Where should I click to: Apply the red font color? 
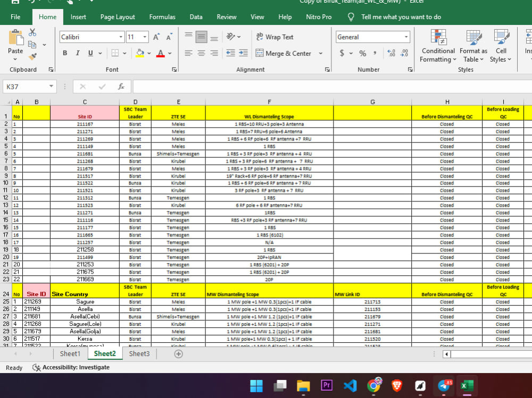pos(161,53)
